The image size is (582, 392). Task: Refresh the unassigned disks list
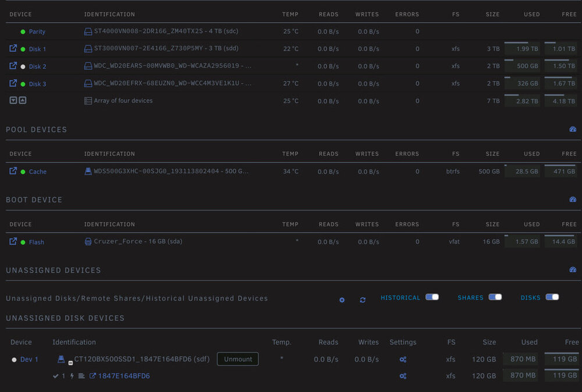point(363,300)
